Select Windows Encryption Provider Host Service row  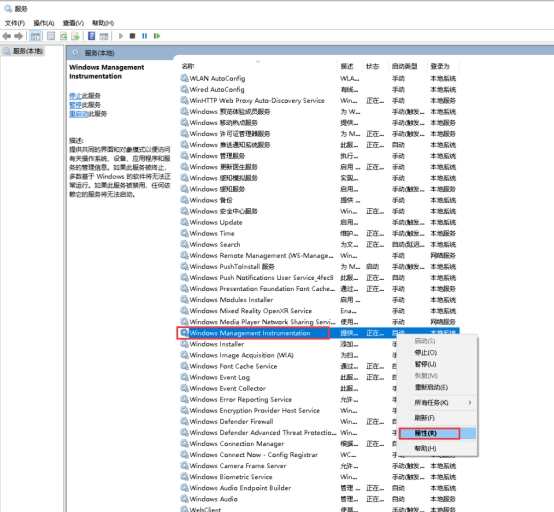pyautogui.click(x=288, y=410)
